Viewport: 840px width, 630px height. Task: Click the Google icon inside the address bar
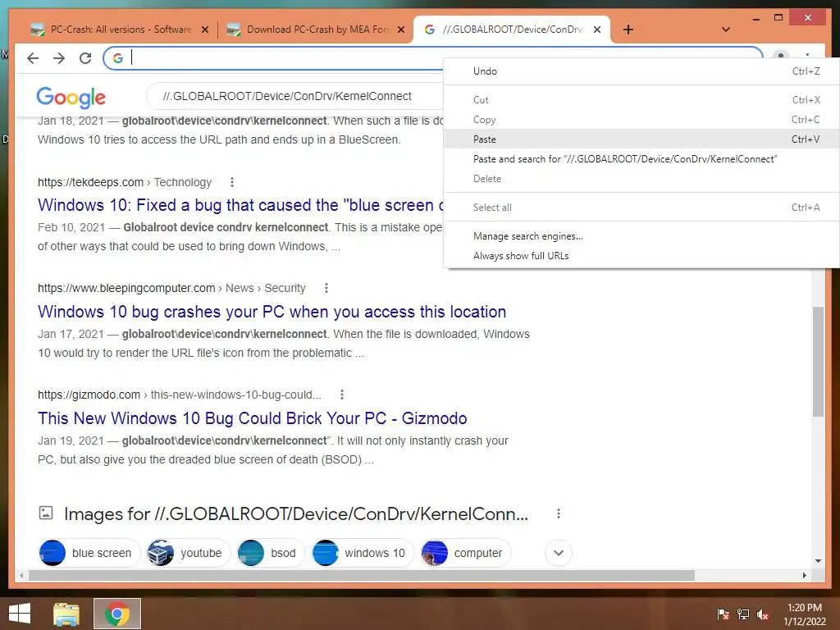(x=118, y=58)
